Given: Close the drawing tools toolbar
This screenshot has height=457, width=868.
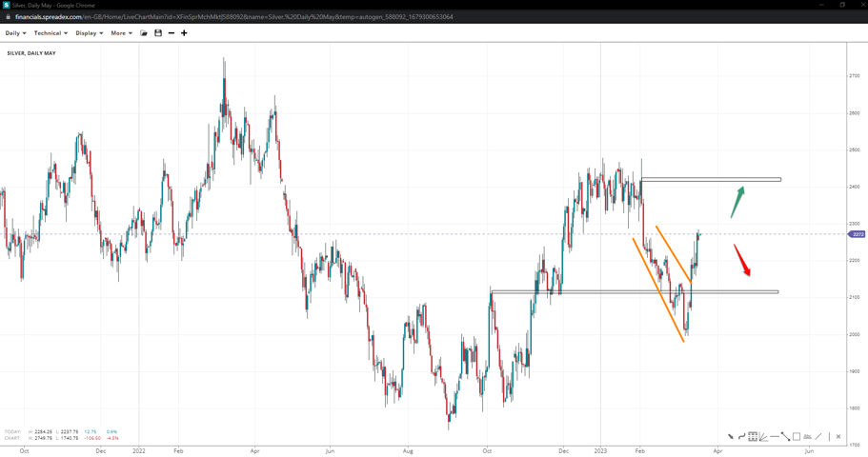Looking at the screenshot, I should 838,437.
